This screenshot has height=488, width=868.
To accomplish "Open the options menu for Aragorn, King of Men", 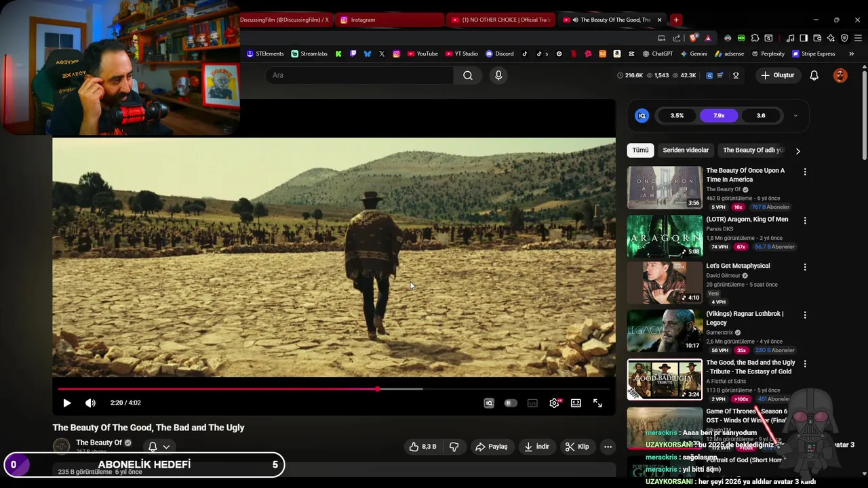I will [x=805, y=221].
